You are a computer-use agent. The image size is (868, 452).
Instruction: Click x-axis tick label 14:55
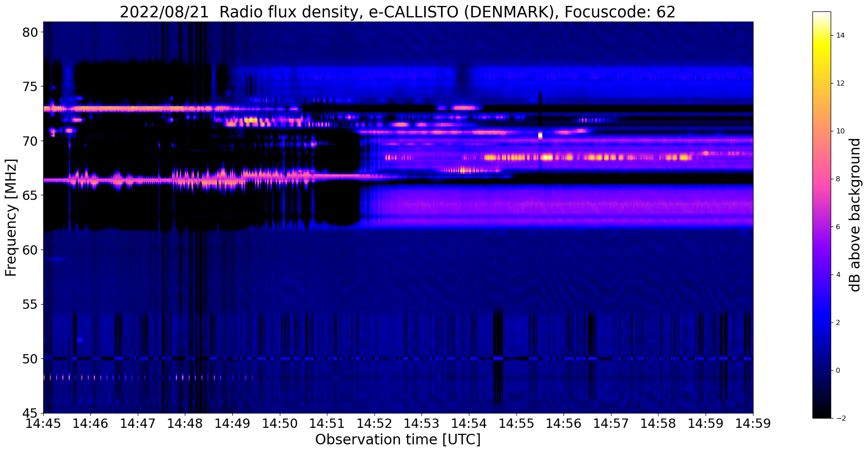coord(516,423)
